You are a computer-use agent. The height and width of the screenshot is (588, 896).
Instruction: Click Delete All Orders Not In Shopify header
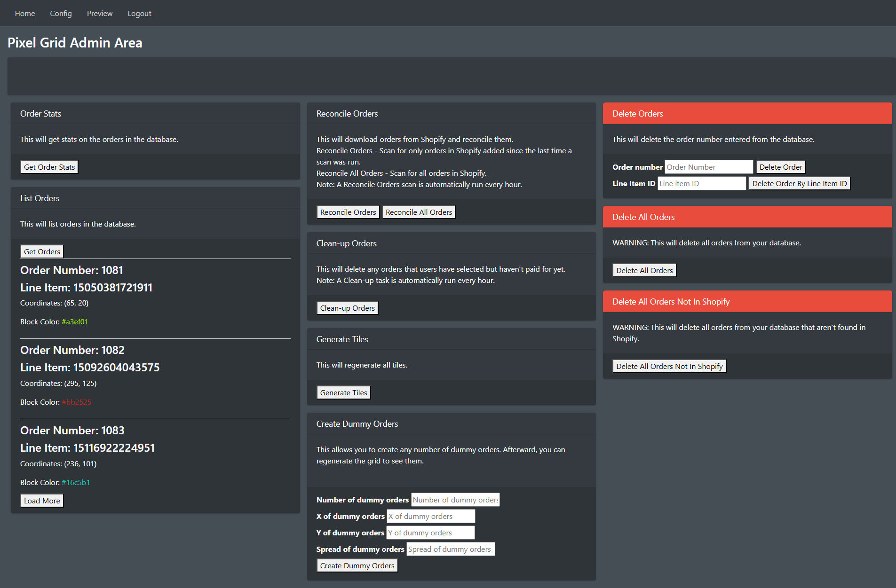pos(747,301)
